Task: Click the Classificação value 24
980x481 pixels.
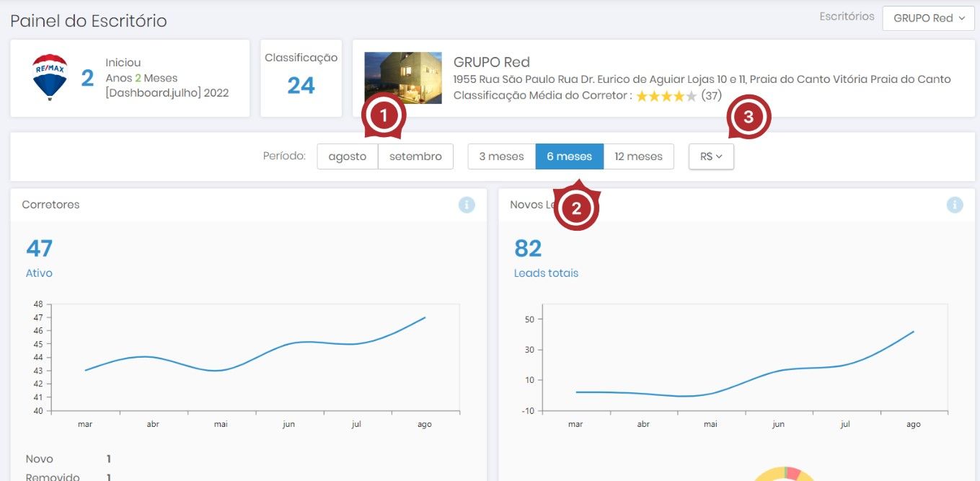Action: (x=301, y=86)
